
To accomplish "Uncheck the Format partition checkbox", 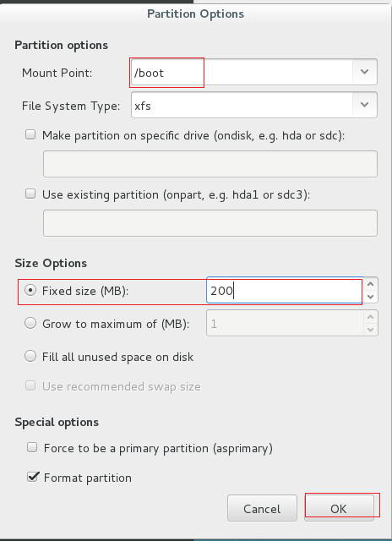I will point(32,477).
